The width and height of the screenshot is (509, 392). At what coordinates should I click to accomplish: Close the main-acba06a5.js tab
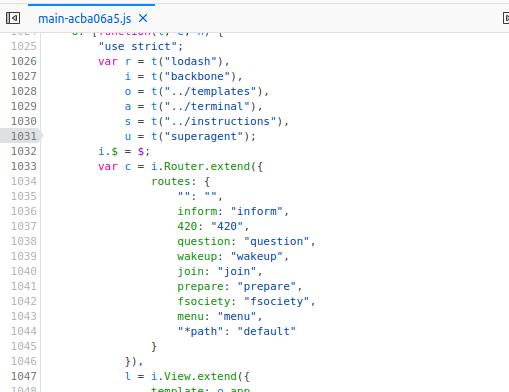143,18
